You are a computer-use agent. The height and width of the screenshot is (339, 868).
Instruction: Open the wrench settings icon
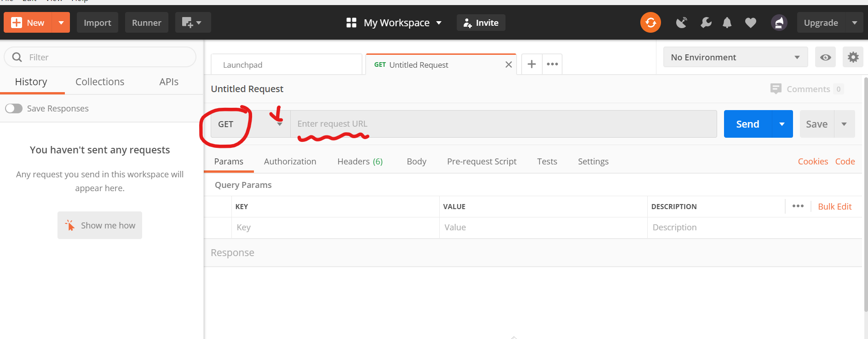(x=706, y=23)
